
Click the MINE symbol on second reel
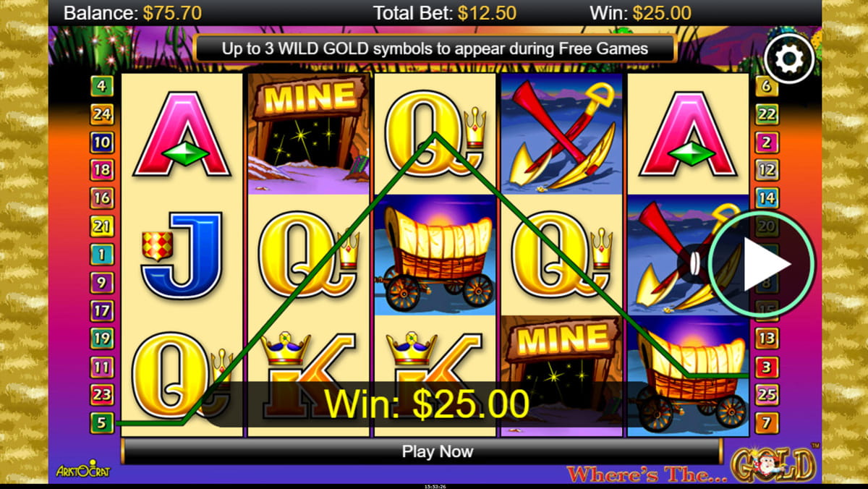(307, 134)
